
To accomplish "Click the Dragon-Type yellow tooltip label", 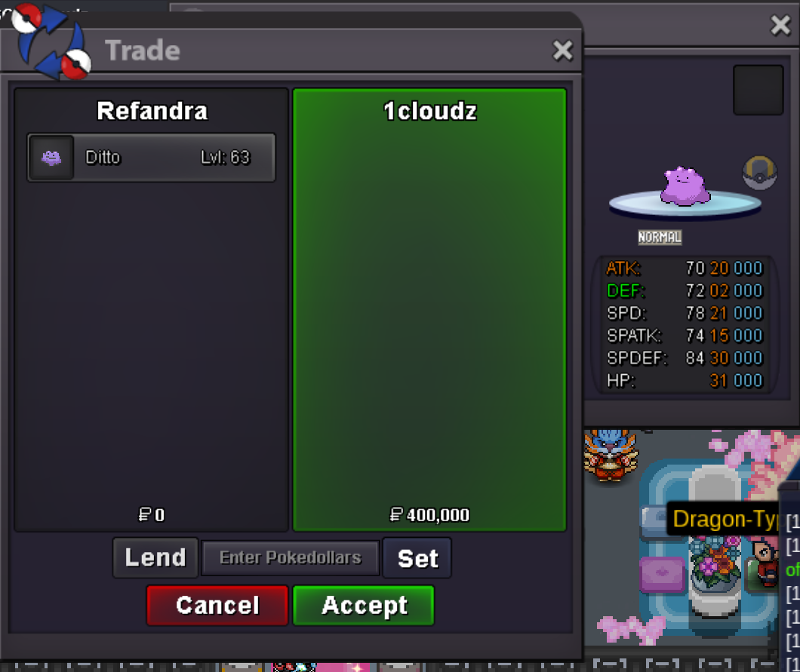I will [724, 519].
